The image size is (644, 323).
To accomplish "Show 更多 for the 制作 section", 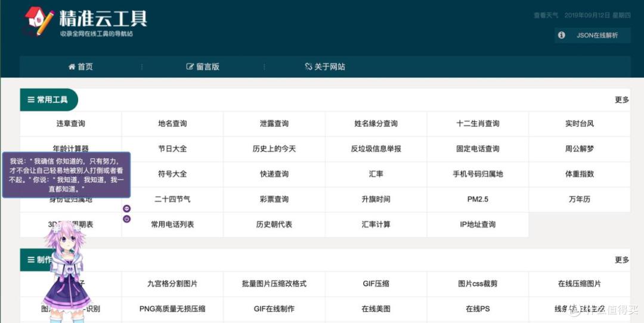I will point(622,260).
